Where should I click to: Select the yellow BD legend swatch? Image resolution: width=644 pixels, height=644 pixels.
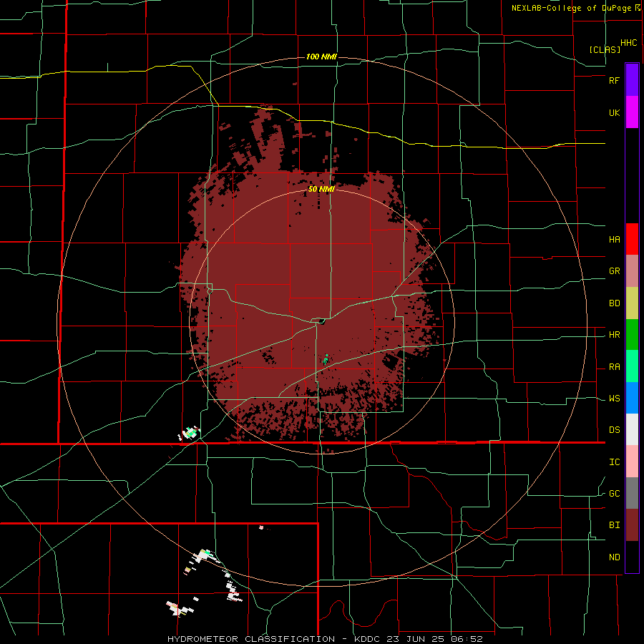[x=632, y=303]
